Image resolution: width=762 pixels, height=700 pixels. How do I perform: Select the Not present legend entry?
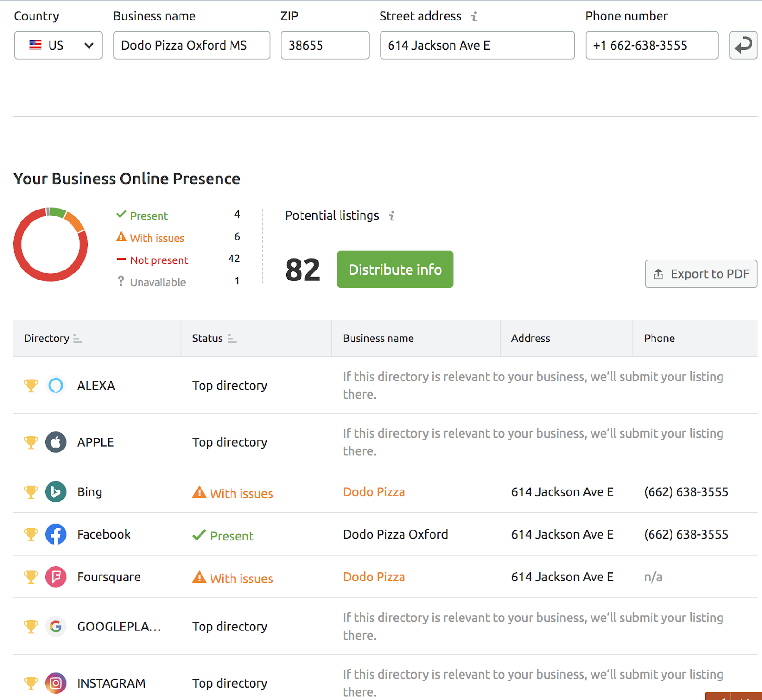pos(158,260)
